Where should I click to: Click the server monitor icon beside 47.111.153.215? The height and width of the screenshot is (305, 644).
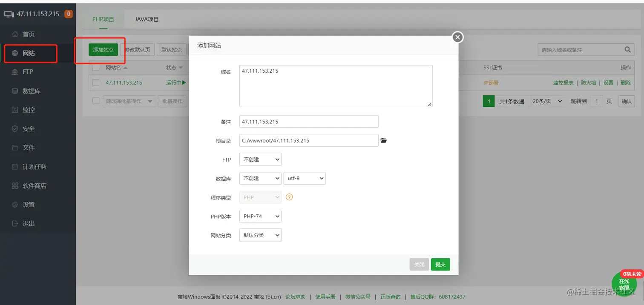[x=9, y=14]
